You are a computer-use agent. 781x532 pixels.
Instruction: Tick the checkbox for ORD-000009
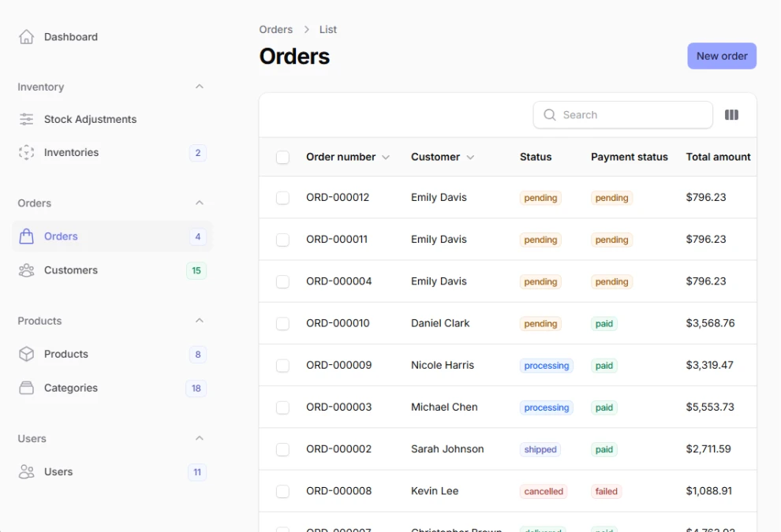point(282,366)
